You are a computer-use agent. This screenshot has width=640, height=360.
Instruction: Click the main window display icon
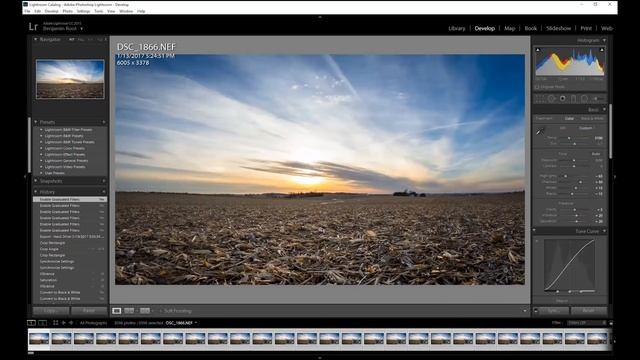31,323
